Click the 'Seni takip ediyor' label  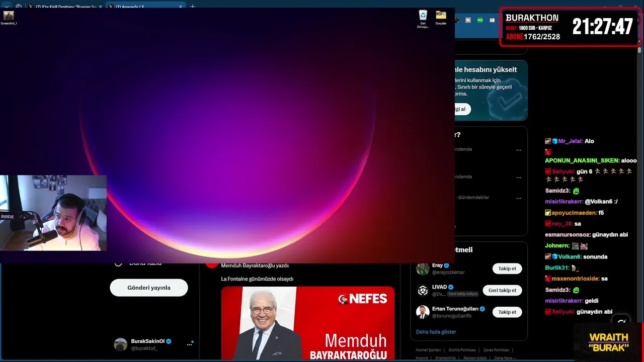[x=463, y=294]
